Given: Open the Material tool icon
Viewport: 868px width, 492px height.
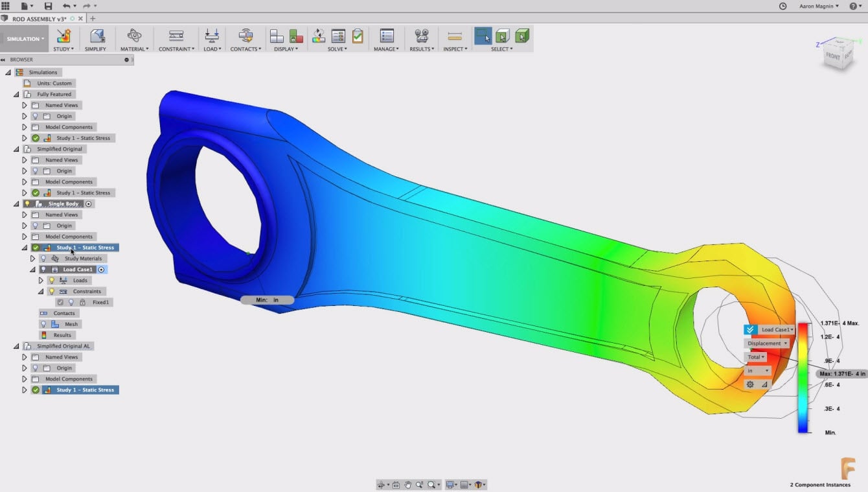Looking at the screenshot, I should [134, 36].
